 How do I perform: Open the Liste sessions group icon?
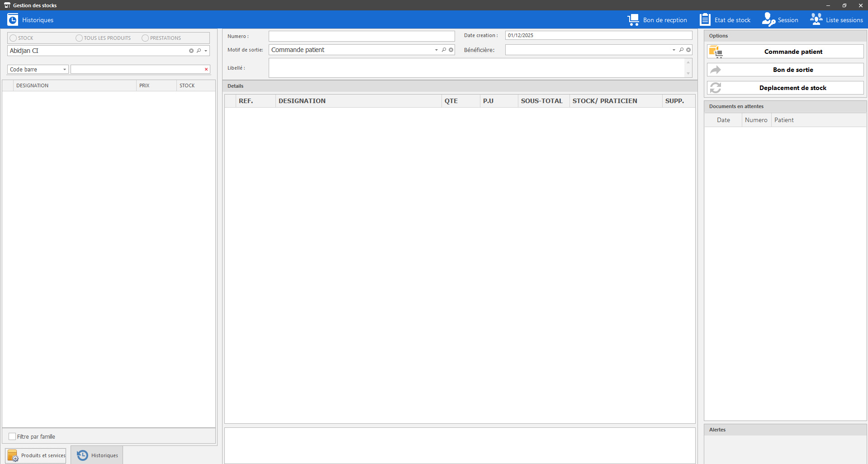click(x=816, y=20)
